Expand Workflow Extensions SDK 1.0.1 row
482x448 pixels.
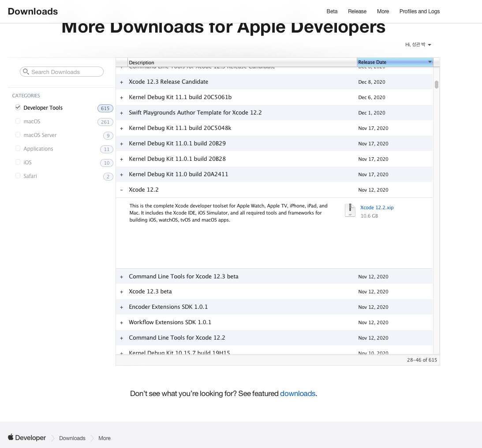(121, 323)
